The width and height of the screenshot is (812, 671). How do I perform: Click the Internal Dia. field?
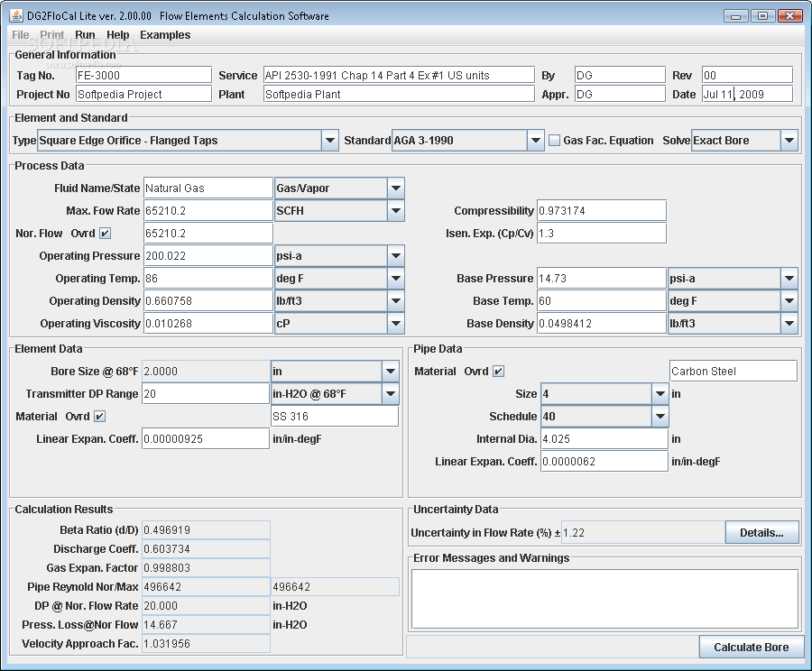pyautogui.click(x=604, y=439)
